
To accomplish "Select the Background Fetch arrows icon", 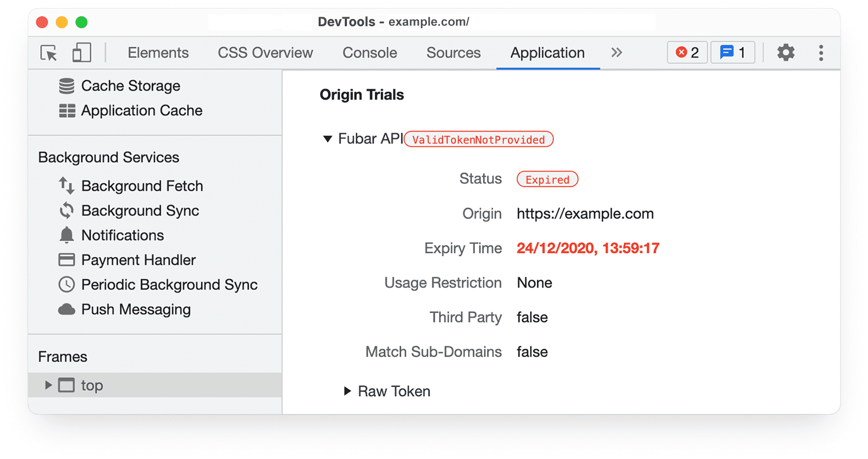I will click(x=67, y=186).
